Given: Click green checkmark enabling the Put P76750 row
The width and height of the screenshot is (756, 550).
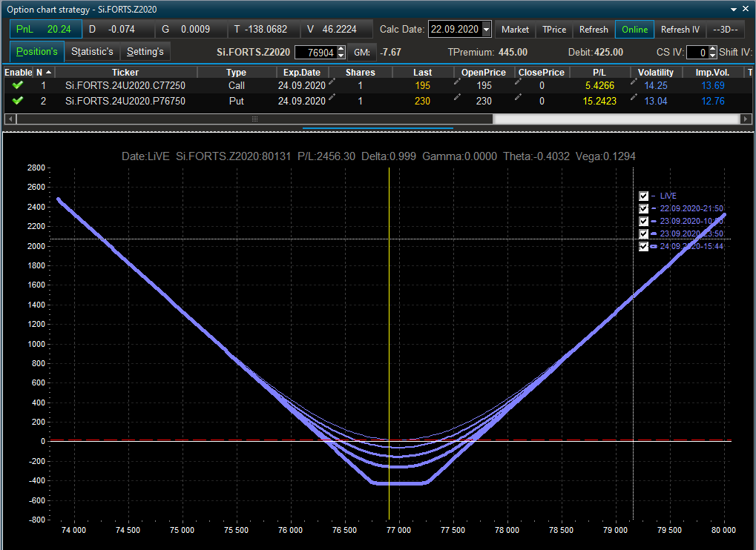Looking at the screenshot, I should [x=18, y=101].
